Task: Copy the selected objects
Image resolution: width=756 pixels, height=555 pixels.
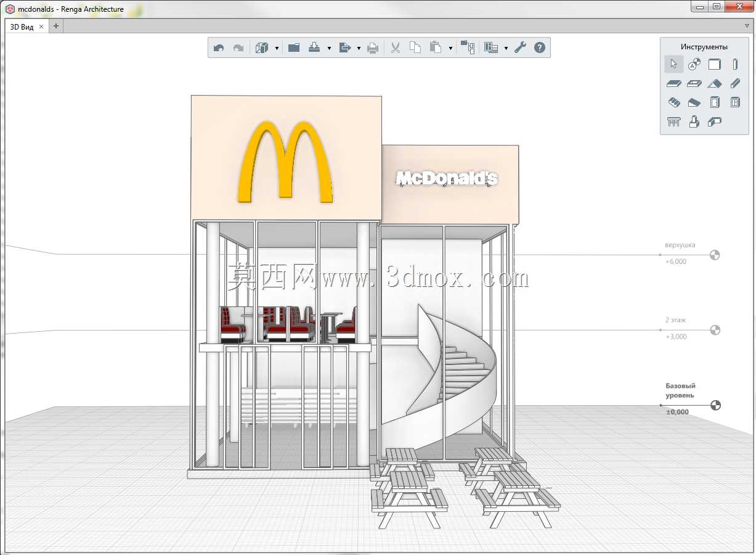Action: (x=415, y=47)
